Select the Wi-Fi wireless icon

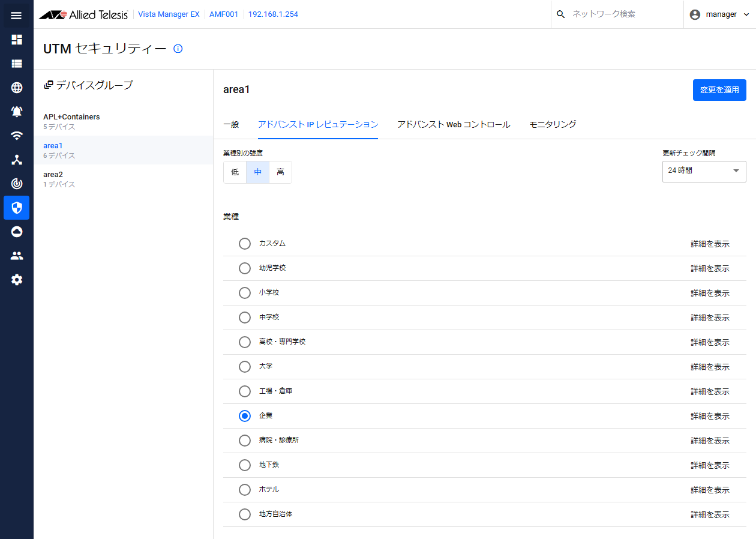pos(17,136)
